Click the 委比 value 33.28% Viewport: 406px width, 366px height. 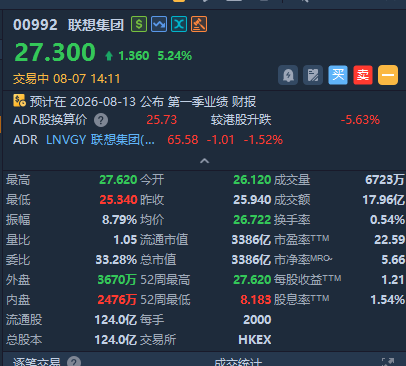pos(116,260)
